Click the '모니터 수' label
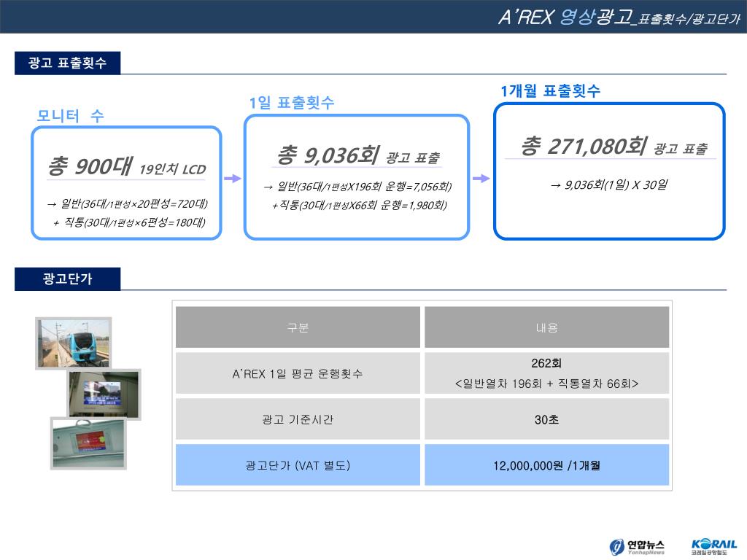Viewport: 747px width, 560px height. 71,116
